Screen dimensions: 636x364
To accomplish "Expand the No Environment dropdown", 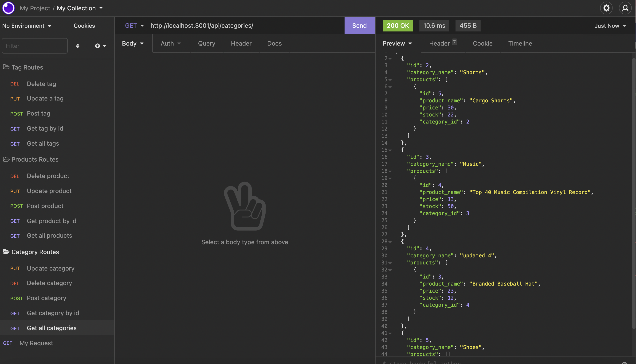I will coord(27,26).
